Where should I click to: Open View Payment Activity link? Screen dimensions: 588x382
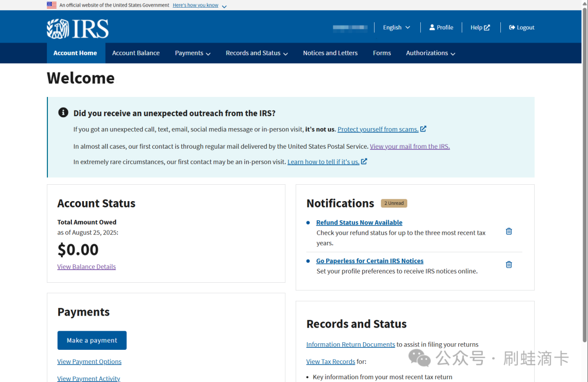[89, 378]
